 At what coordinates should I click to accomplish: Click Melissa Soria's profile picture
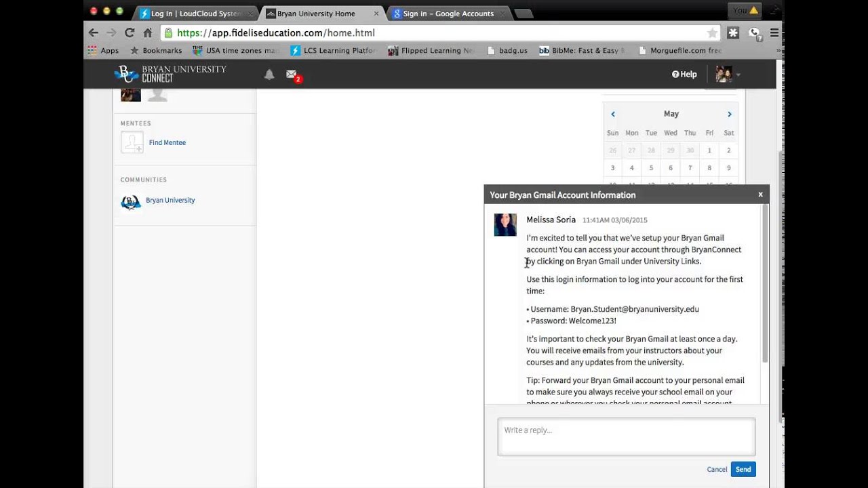[505, 225]
